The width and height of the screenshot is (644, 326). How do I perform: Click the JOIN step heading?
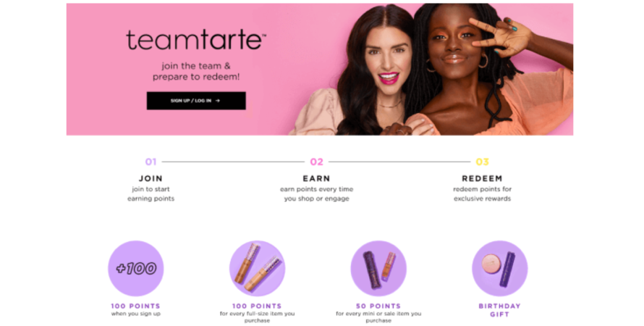[x=151, y=178]
